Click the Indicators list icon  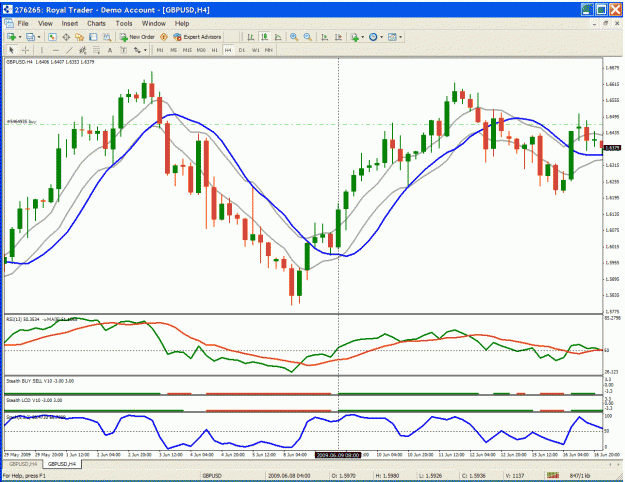coord(354,37)
